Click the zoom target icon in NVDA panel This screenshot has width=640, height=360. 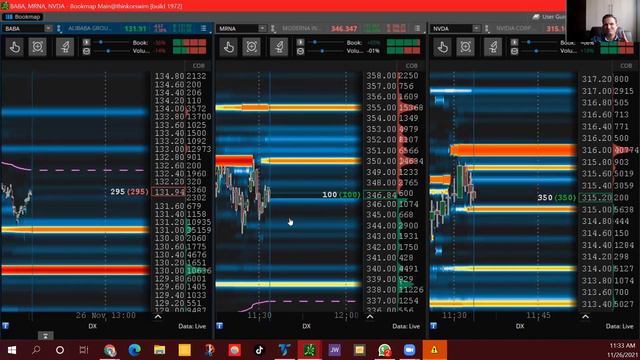point(465,47)
